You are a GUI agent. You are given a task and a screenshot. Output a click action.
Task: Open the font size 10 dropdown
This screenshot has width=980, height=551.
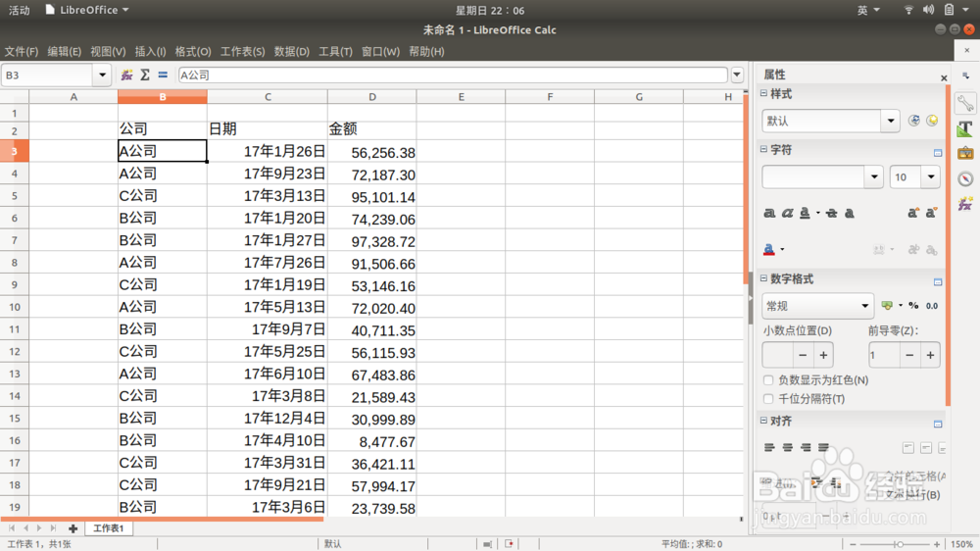point(931,177)
